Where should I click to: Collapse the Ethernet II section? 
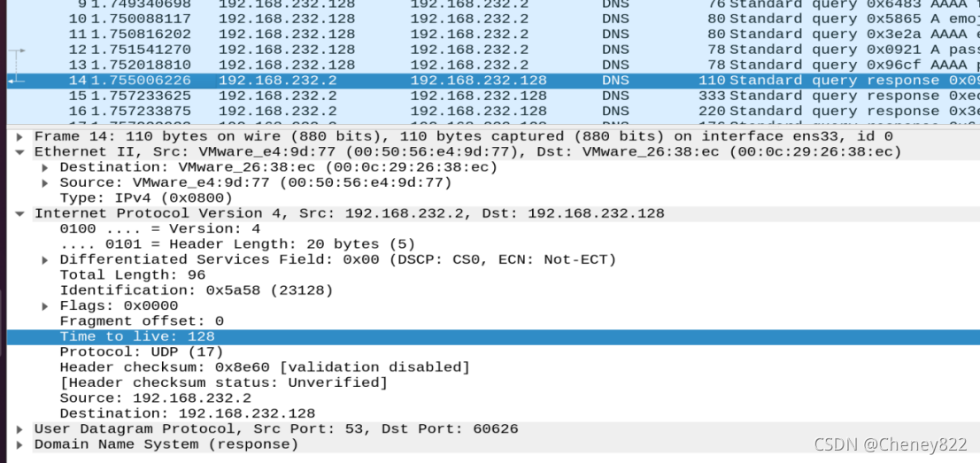click(x=20, y=152)
